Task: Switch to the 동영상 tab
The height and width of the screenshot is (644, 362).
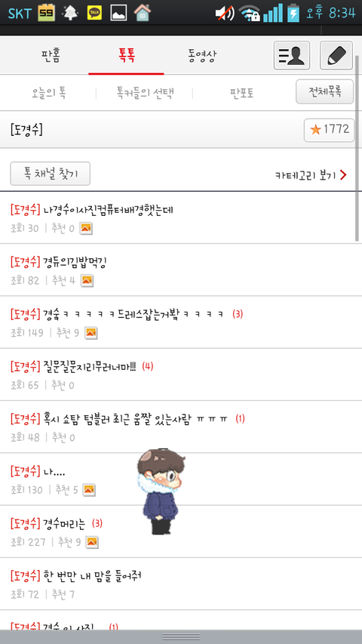Action: coord(202,55)
